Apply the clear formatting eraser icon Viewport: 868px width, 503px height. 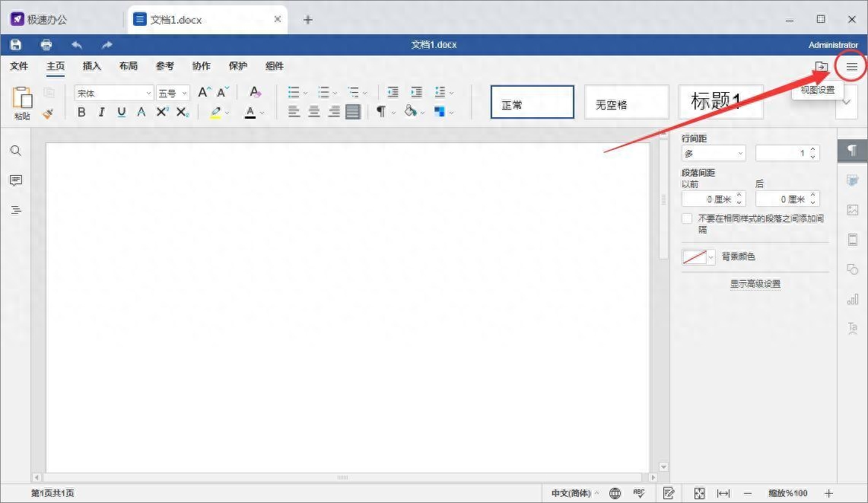[255, 92]
